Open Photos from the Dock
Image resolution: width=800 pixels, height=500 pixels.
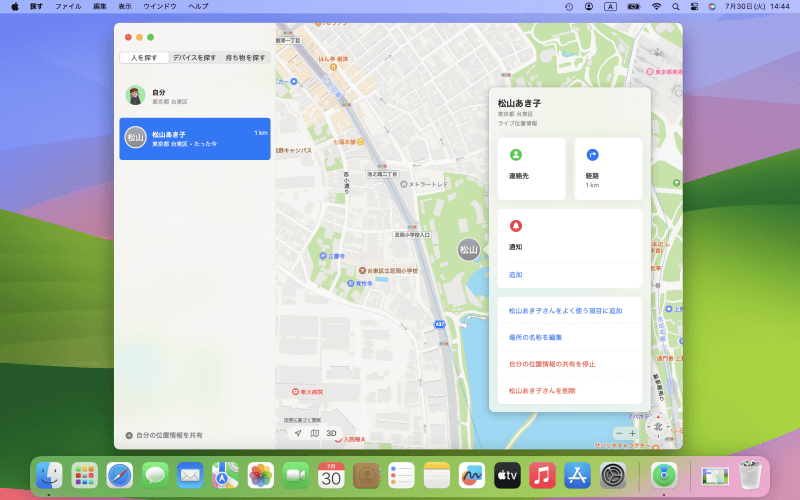pyautogui.click(x=261, y=476)
